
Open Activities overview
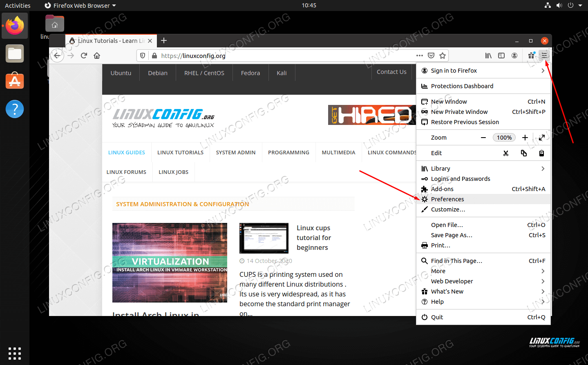[18, 5]
